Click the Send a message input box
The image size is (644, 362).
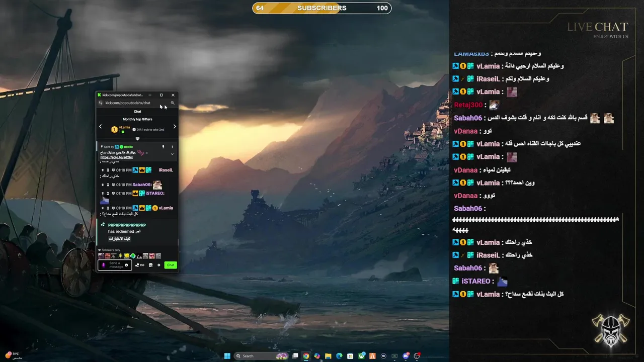point(115,265)
